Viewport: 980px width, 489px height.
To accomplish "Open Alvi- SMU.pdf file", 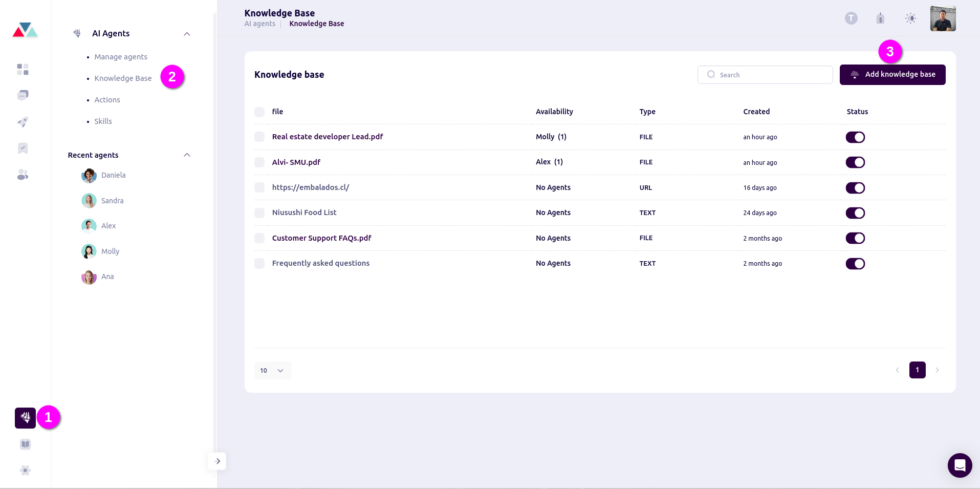I will pyautogui.click(x=296, y=162).
